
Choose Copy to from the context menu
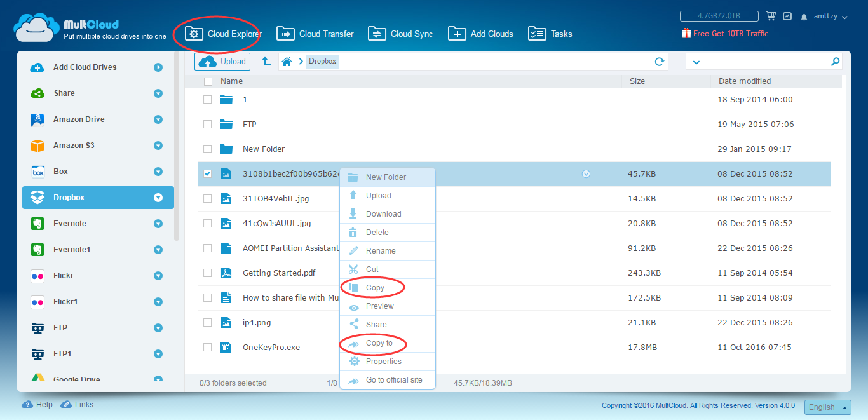[388, 343]
